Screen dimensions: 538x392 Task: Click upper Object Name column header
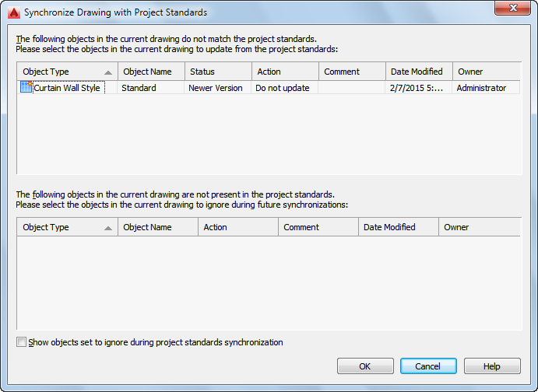[x=151, y=72]
